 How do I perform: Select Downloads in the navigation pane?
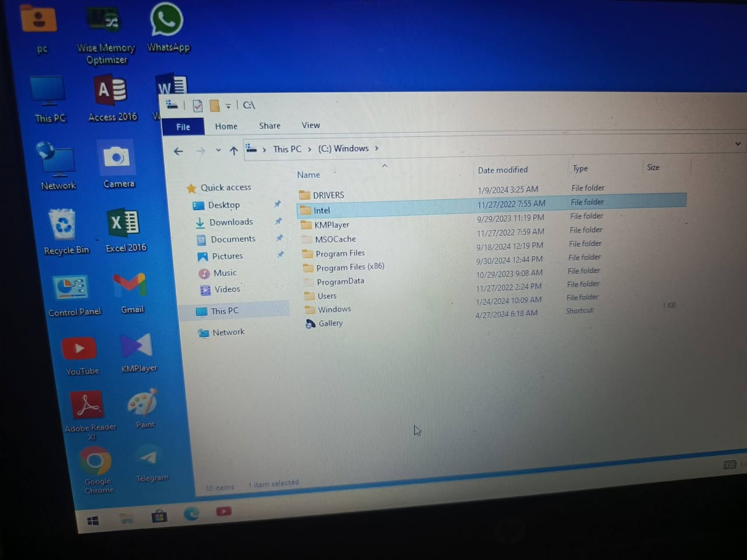231,222
